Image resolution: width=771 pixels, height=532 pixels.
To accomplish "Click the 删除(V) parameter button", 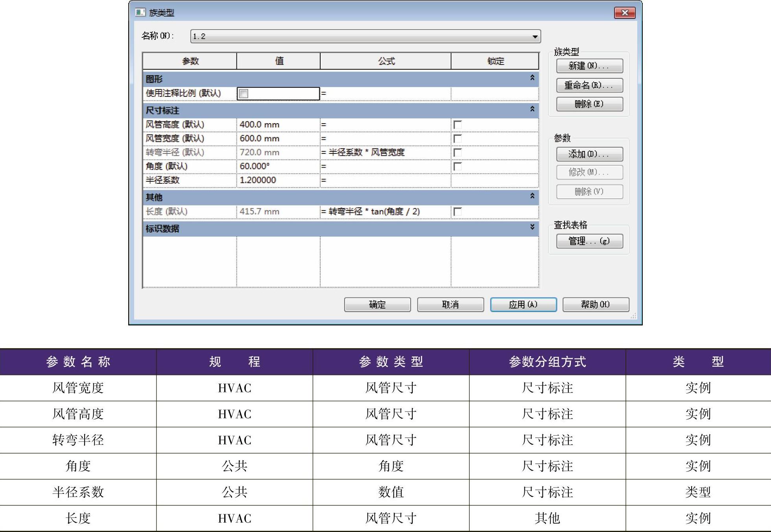I will 589,192.
